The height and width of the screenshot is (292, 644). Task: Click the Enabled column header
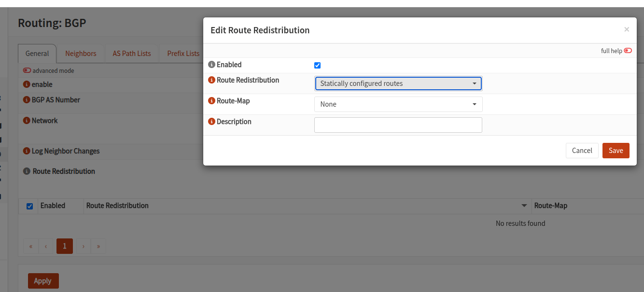[x=53, y=206]
